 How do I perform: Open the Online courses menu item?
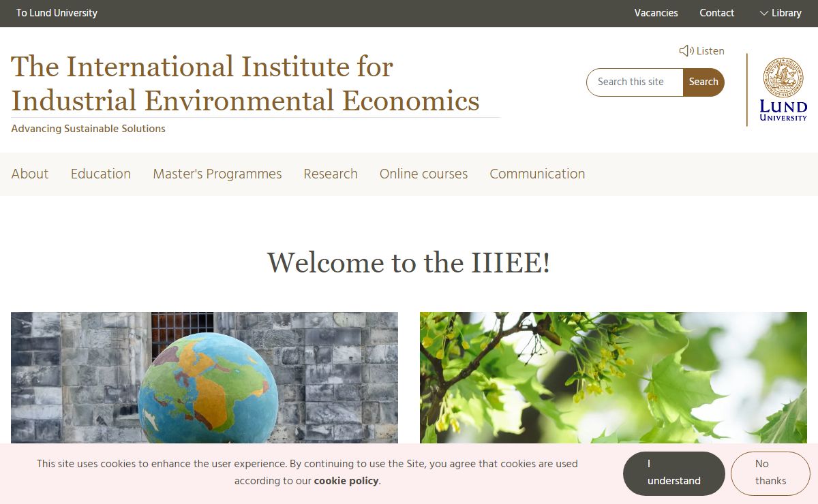point(423,174)
